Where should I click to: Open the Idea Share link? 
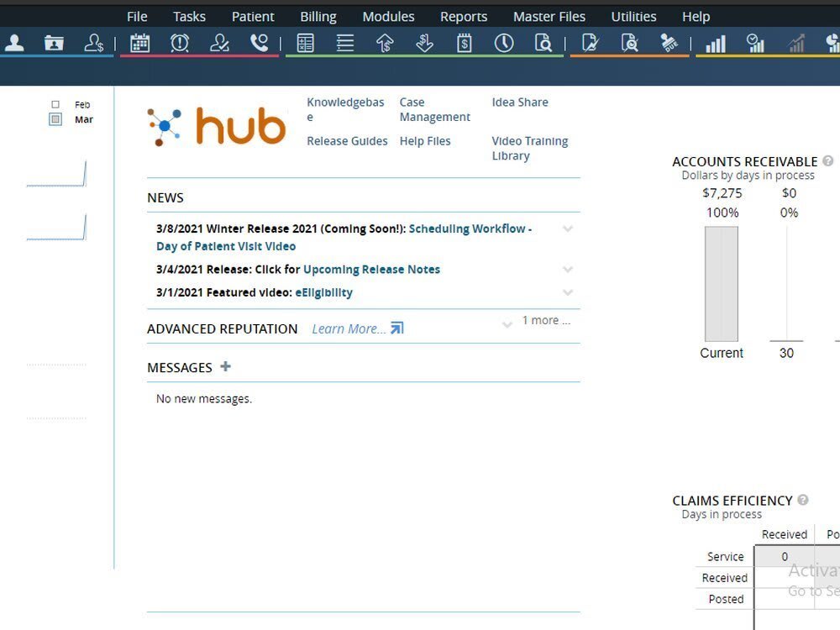[520, 102]
